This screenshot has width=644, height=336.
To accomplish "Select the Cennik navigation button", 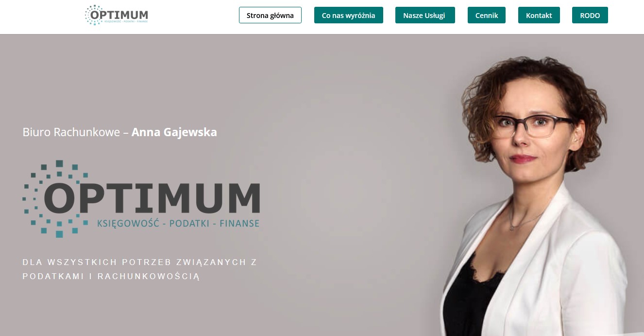I will click(487, 15).
